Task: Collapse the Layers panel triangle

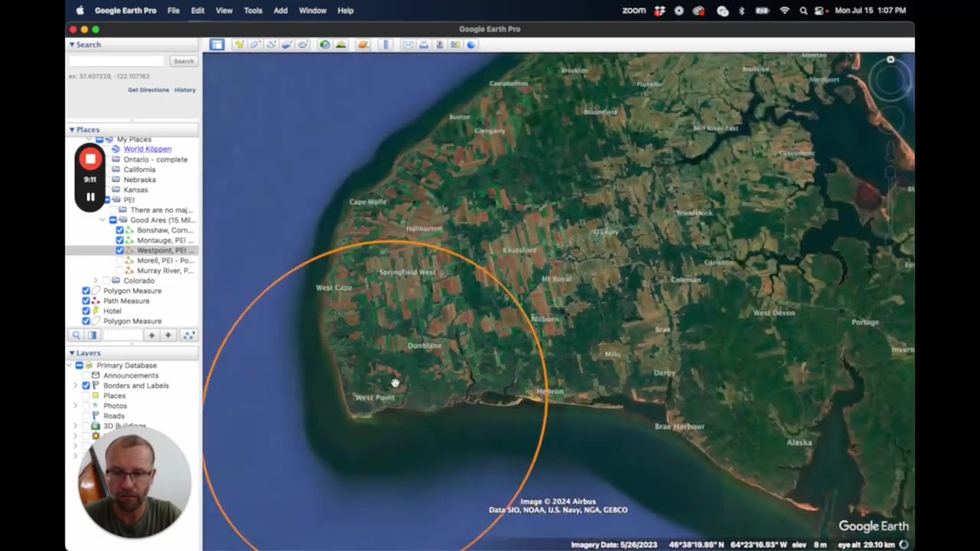Action: click(72, 353)
